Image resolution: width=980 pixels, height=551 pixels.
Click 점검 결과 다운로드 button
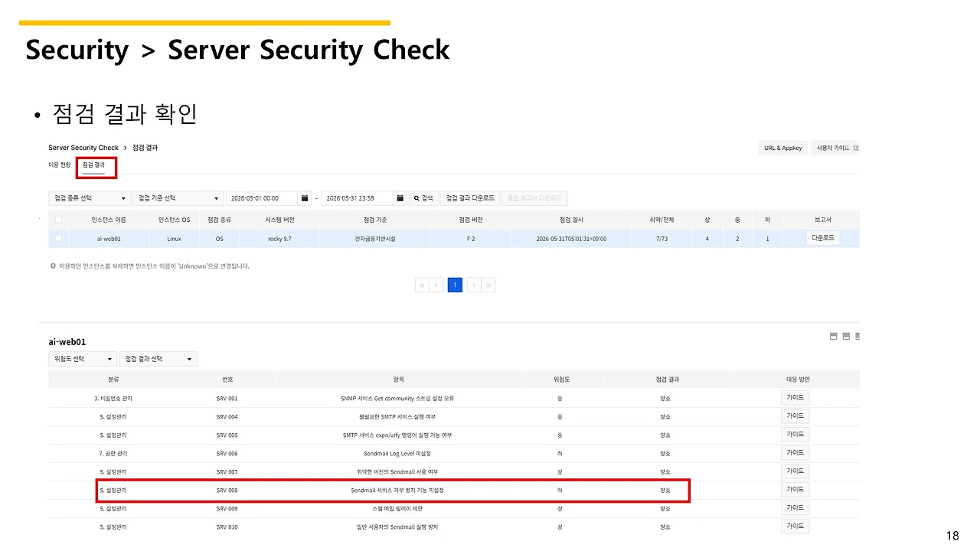(471, 198)
